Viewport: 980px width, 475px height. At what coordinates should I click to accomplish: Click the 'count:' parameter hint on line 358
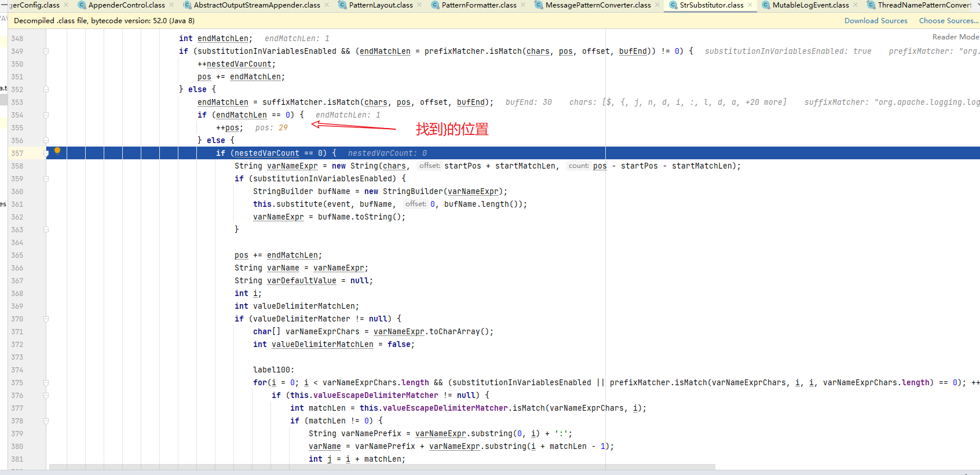tap(579, 166)
